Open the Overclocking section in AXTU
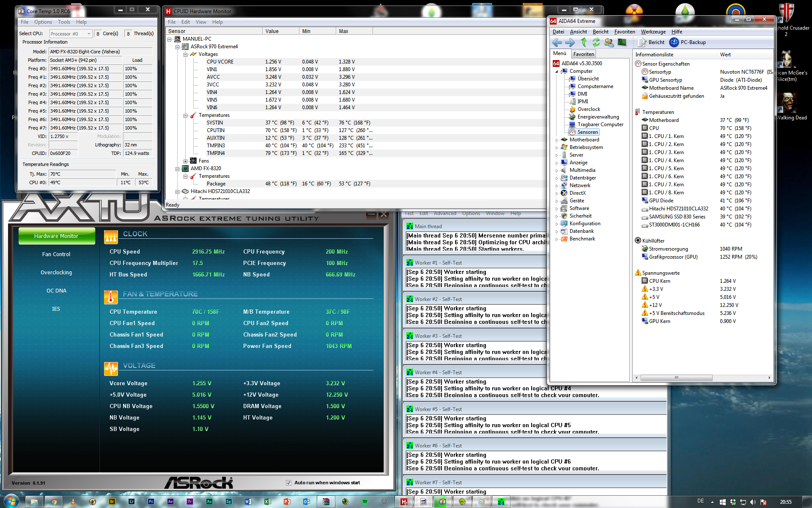Viewport: 812px width, 508px height. point(56,273)
